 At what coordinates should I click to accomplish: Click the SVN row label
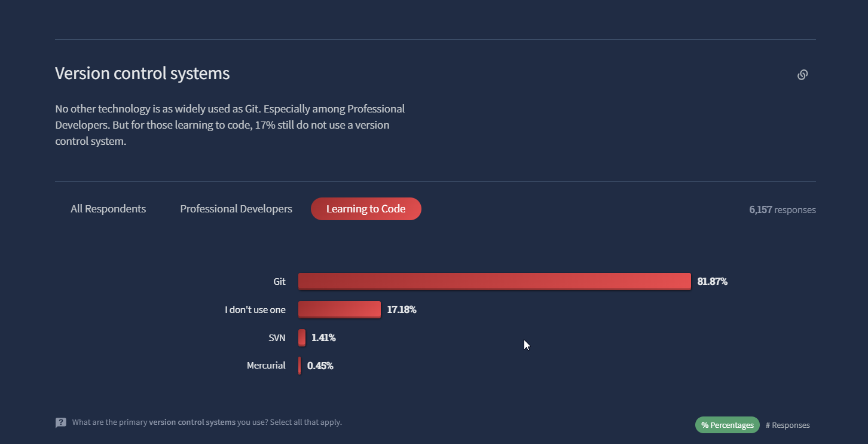coord(277,337)
